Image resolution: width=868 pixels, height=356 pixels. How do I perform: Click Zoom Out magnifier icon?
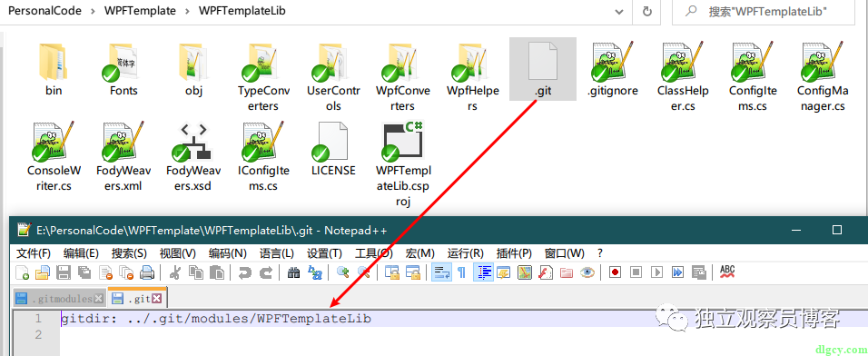click(364, 272)
